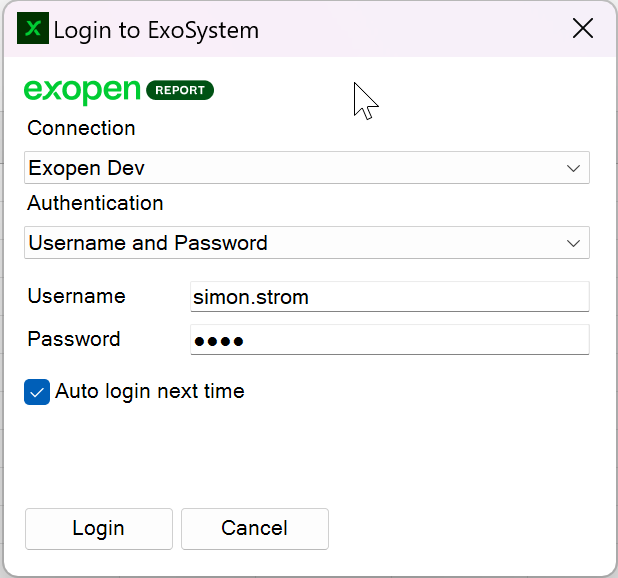
Task: Click the exopen logo
Action: (82, 90)
